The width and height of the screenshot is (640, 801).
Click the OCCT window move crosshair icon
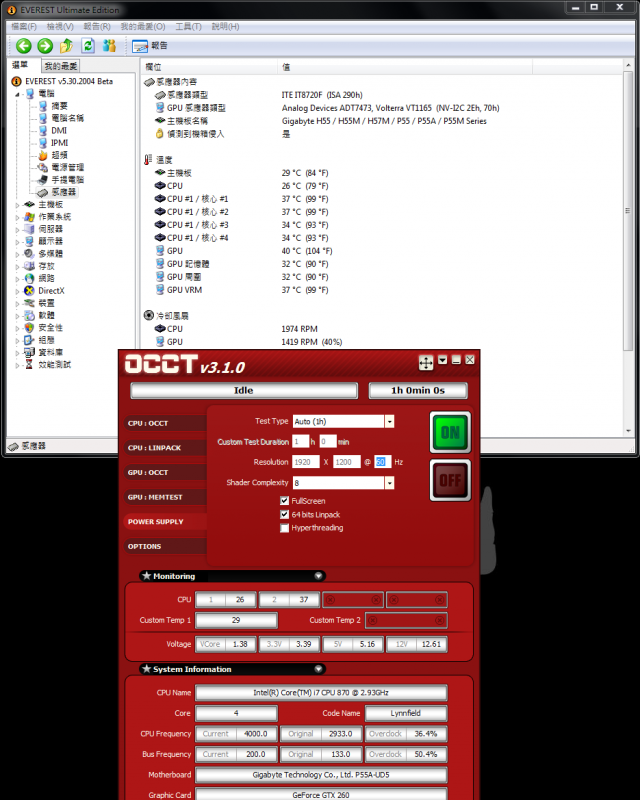tap(425, 363)
